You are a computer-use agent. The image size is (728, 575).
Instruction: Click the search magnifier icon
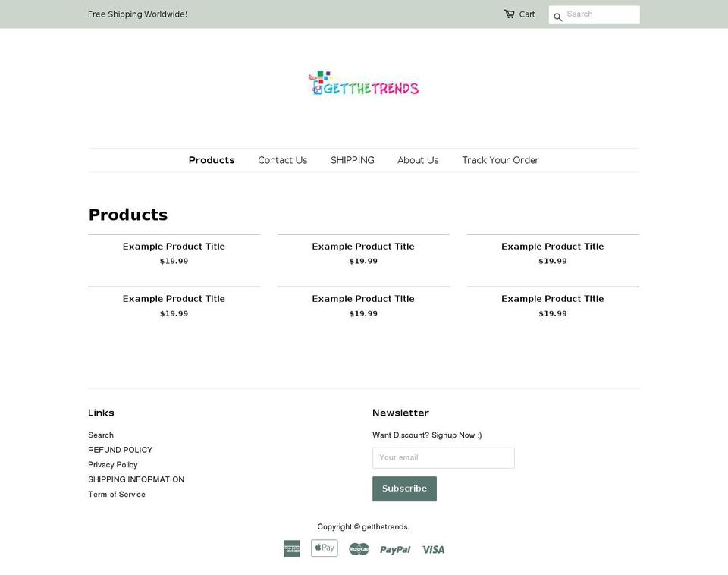pos(557,16)
